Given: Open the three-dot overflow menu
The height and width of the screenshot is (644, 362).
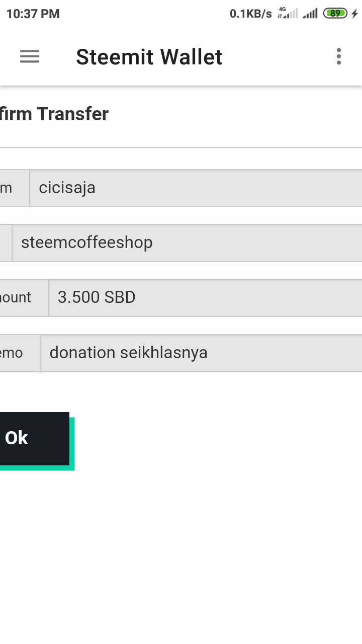Looking at the screenshot, I should pos(339,56).
